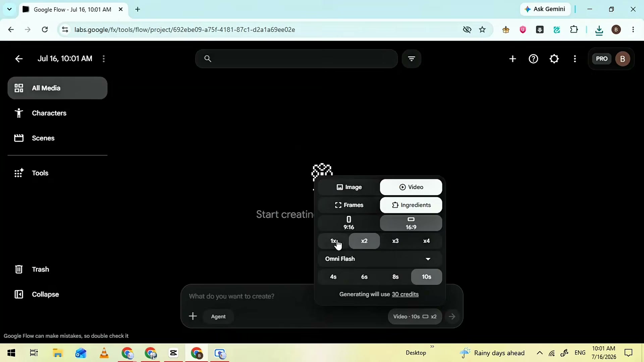Click Ask Gemini in the browser title bar
Image resolution: width=644 pixels, height=362 pixels.
coord(545,9)
